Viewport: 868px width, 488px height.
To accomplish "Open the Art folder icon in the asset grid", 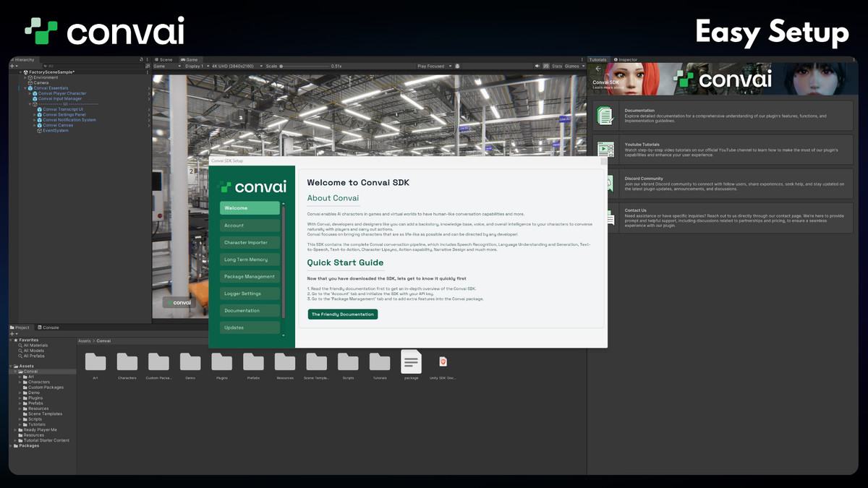I will pyautogui.click(x=95, y=361).
